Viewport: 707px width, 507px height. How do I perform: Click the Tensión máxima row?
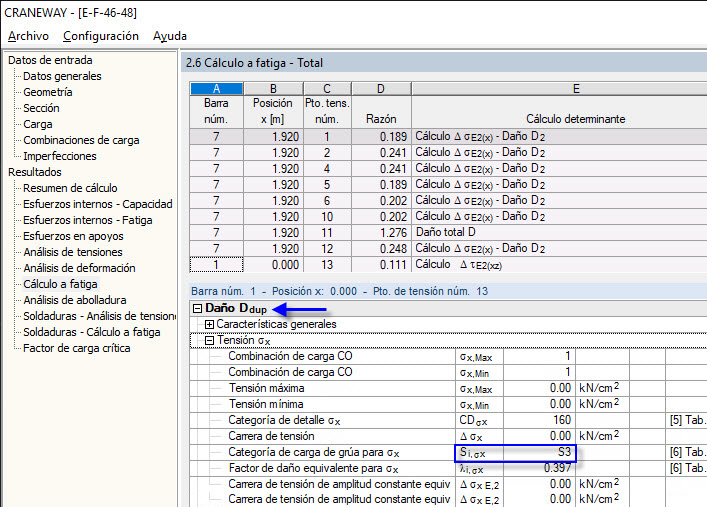coord(449,388)
